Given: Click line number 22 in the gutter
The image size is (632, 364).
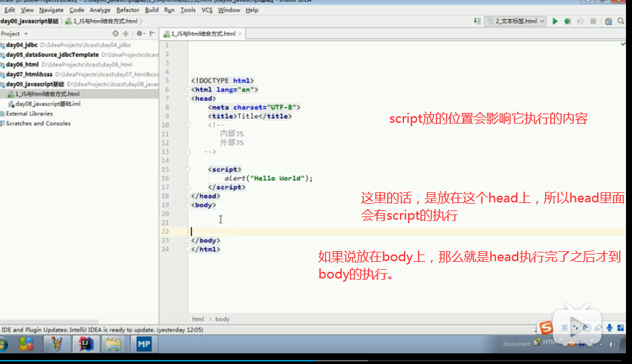Looking at the screenshot, I should [165, 232].
